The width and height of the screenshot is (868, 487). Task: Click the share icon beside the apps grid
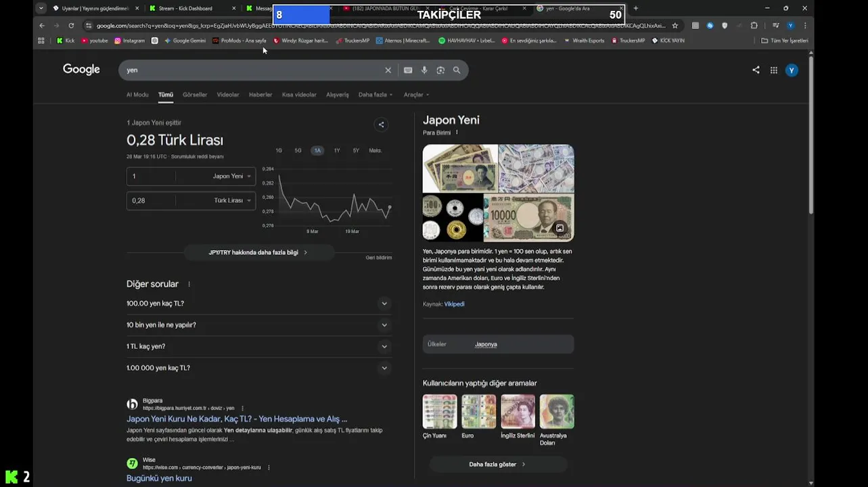756,70
